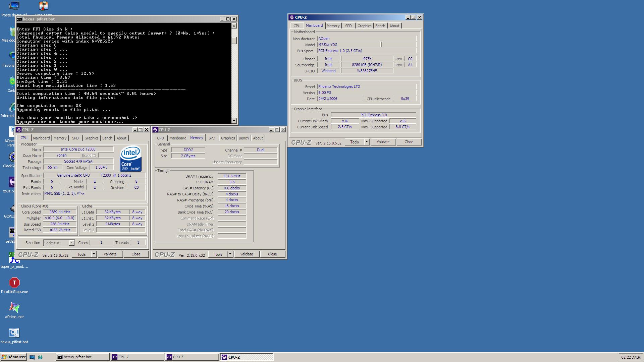Click processor Name field Intel Core Duo T2300
This screenshot has height=362, width=644.
pyautogui.click(x=78, y=149)
